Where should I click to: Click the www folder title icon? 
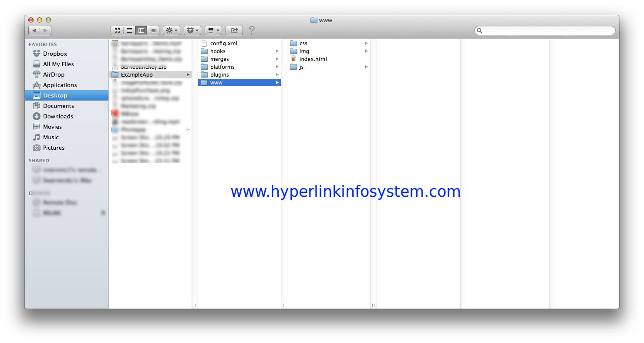point(314,20)
